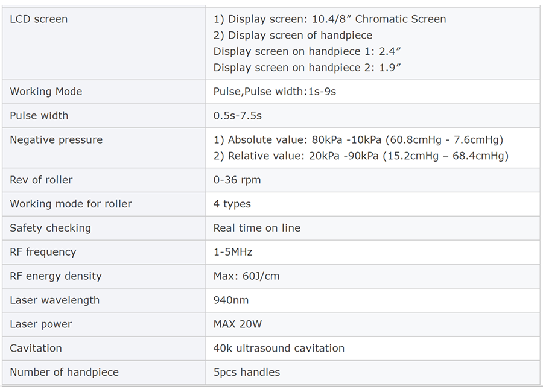The image size is (543, 392).
Task: Click the 940nm wavelength value
Action: coord(231,300)
